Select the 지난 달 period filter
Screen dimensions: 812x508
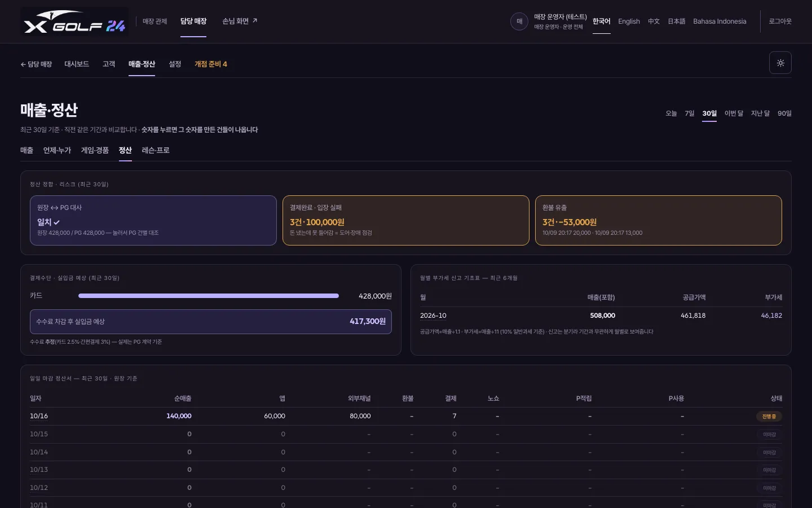pos(760,113)
